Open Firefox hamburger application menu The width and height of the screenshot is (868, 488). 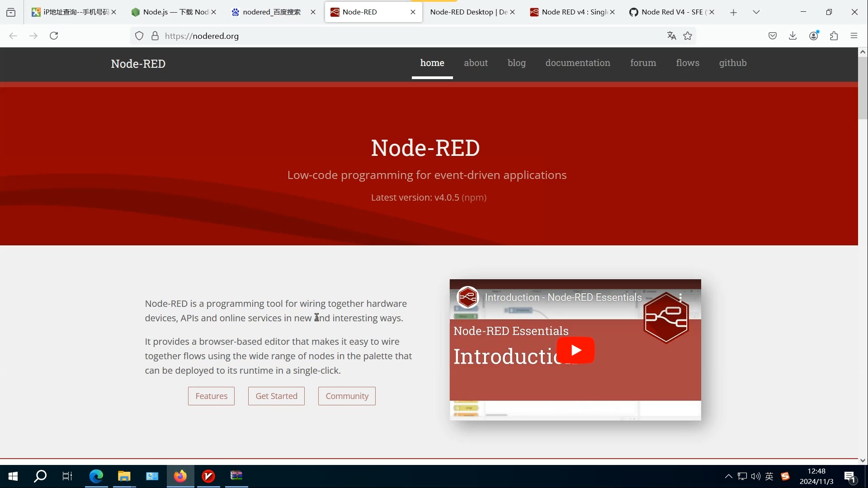click(854, 36)
